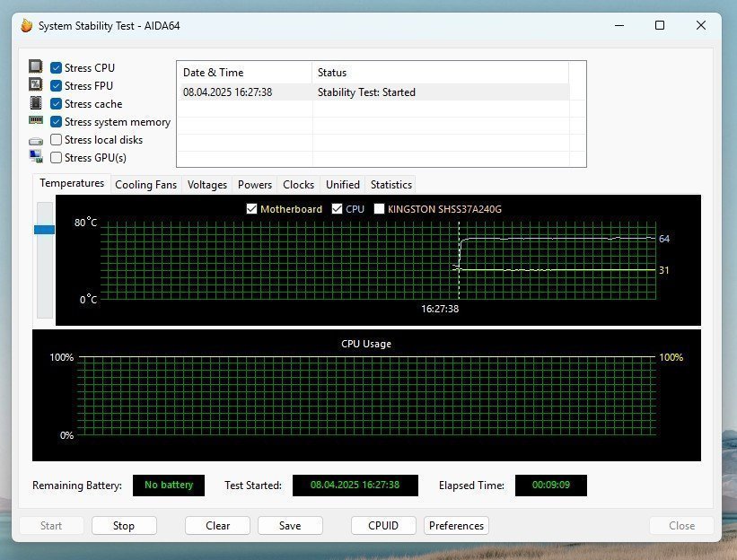
Task: Click the Clear button
Action: pos(217,525)
